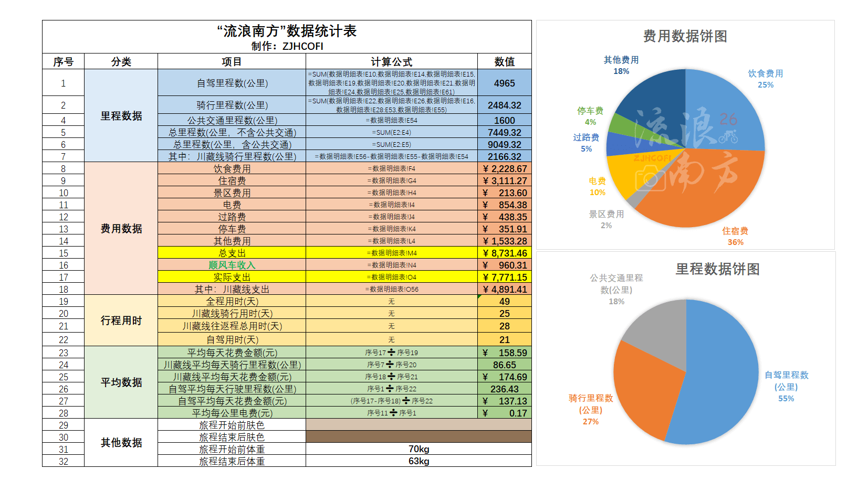
Task: Select the 序号 column header
Action: coord(64,61)
